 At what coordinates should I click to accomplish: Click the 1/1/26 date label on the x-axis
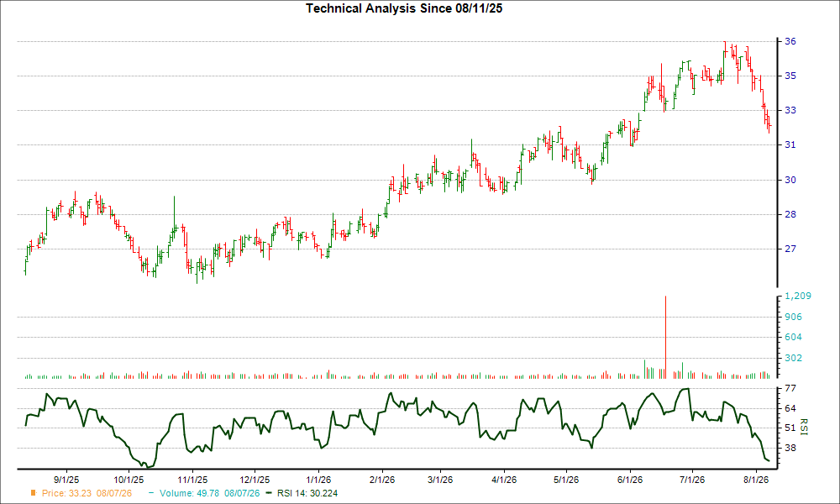click(x=318, y=480)
